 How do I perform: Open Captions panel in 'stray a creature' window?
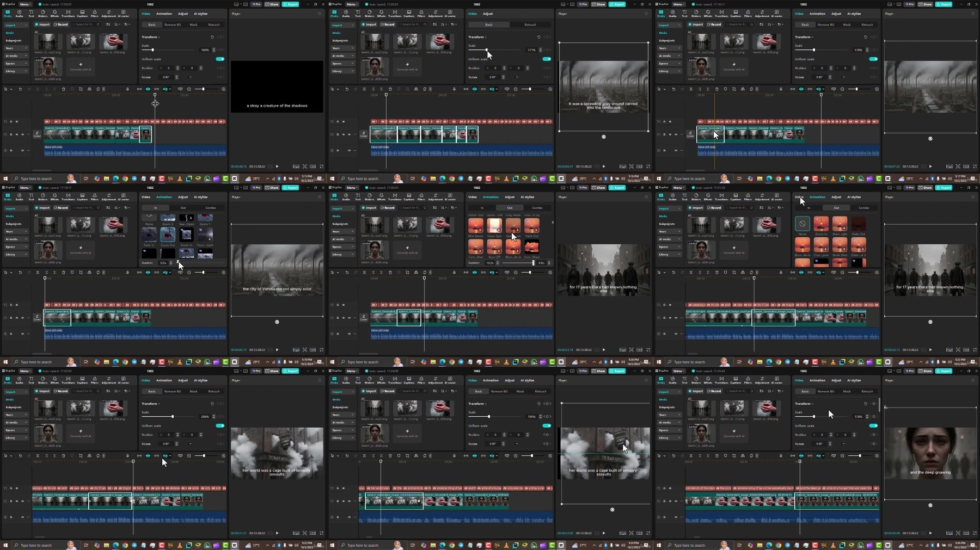pos(82,13)
